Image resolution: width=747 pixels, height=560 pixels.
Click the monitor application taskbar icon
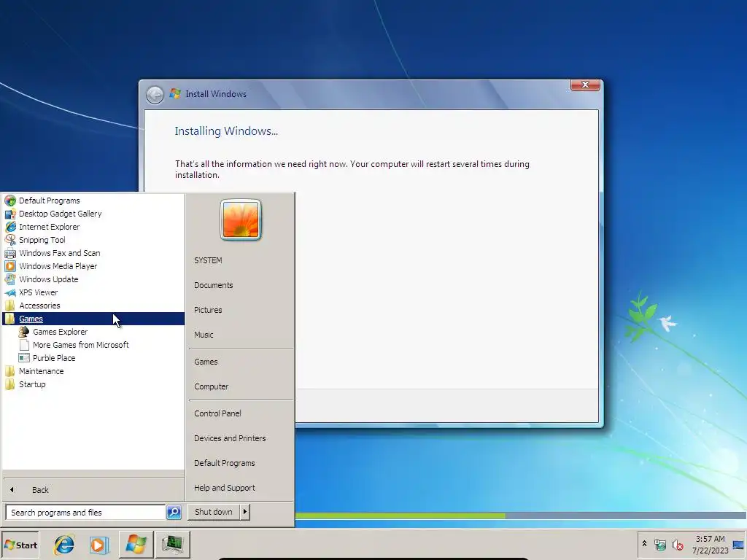[x=172, y=544]
